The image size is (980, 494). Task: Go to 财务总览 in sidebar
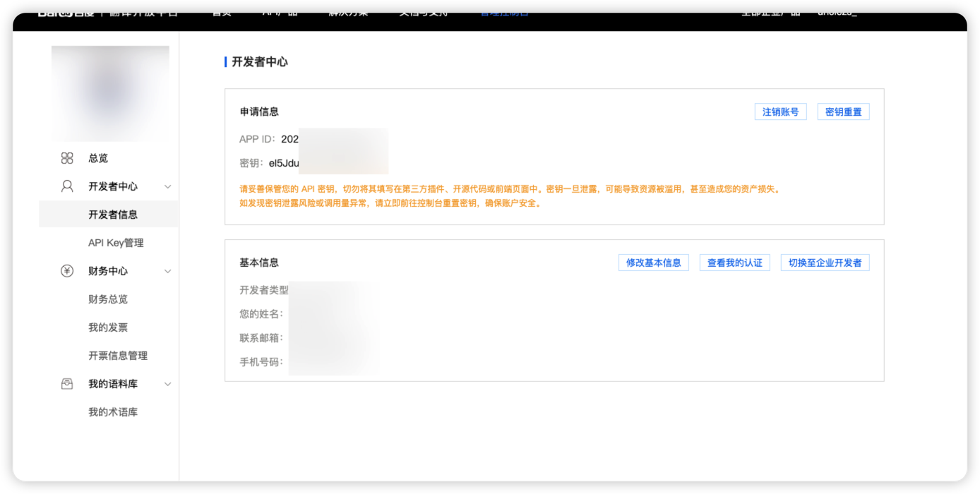(108, 299)
